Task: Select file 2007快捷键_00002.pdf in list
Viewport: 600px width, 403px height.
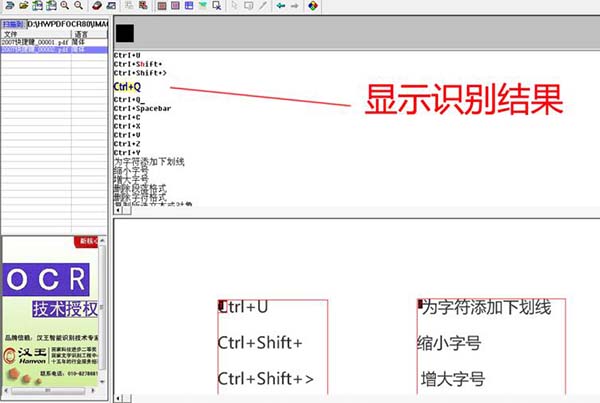Action: pyautogui.click(x=33, y=48)
